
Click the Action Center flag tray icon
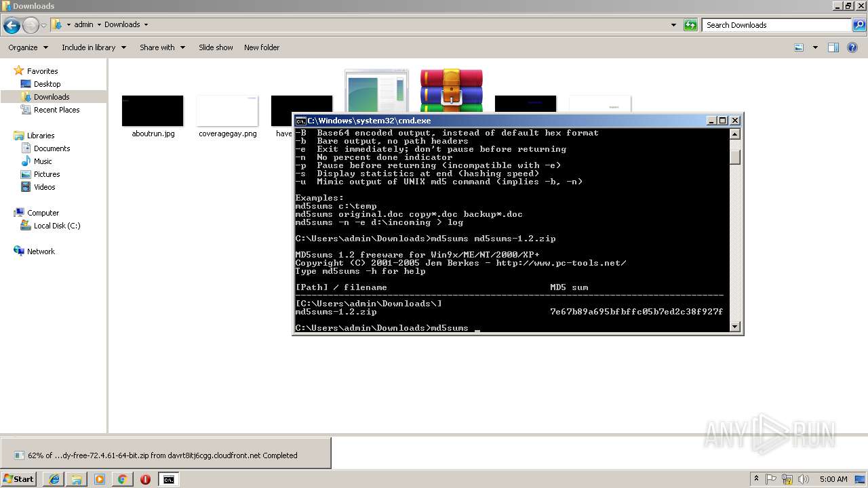[x=772, y=479]
